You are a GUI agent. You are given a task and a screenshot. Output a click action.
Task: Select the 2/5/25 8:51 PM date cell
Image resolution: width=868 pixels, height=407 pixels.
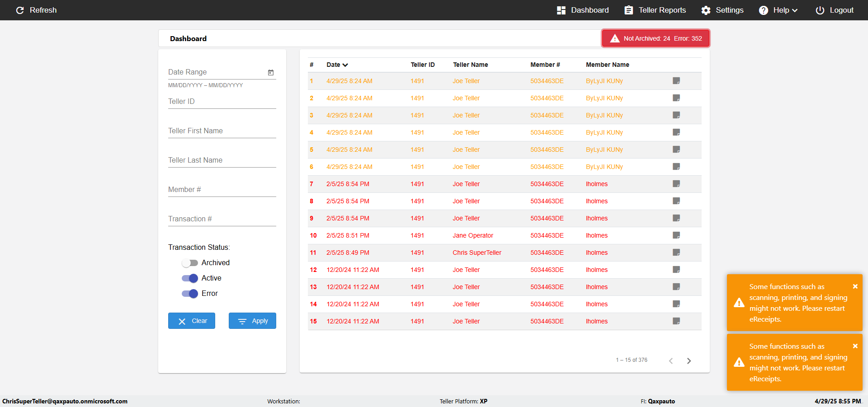[348, 235]
